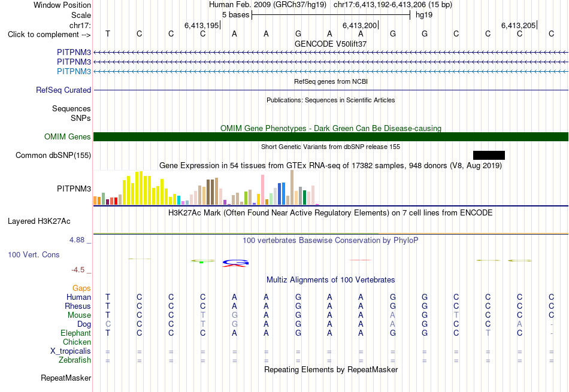Click 'Short Genetic Variants from dbSNP release 155'
This screenshot has height=392, width=569.
(331, 147)
